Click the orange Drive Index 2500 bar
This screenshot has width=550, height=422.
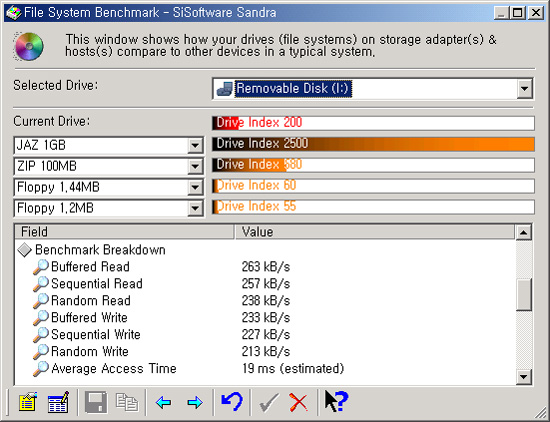373,144
